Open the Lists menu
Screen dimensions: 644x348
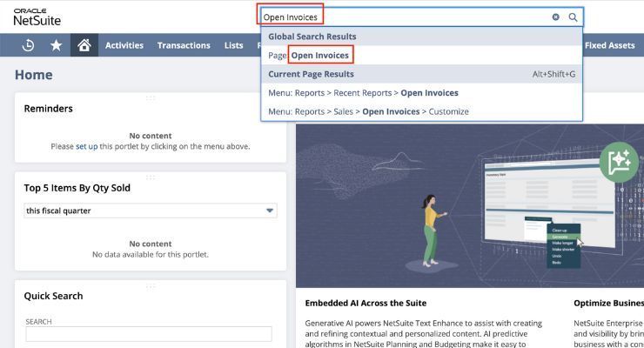(234, 45)
